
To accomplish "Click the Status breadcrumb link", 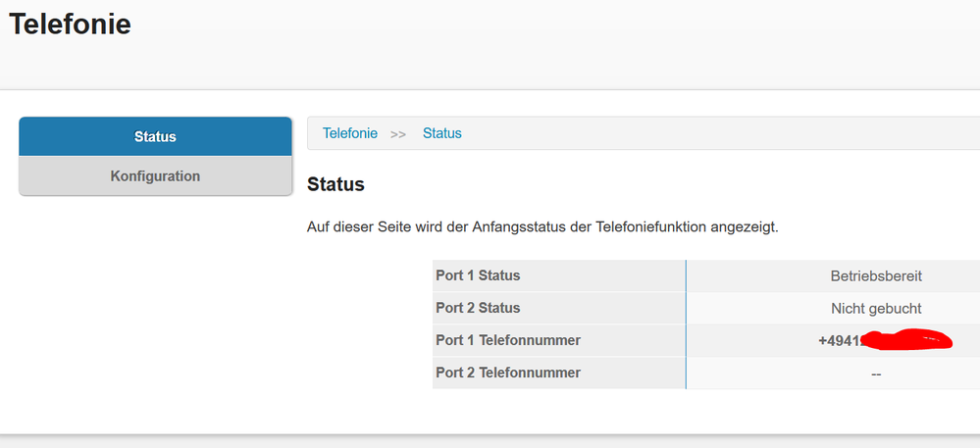I will tap(441, 133).
